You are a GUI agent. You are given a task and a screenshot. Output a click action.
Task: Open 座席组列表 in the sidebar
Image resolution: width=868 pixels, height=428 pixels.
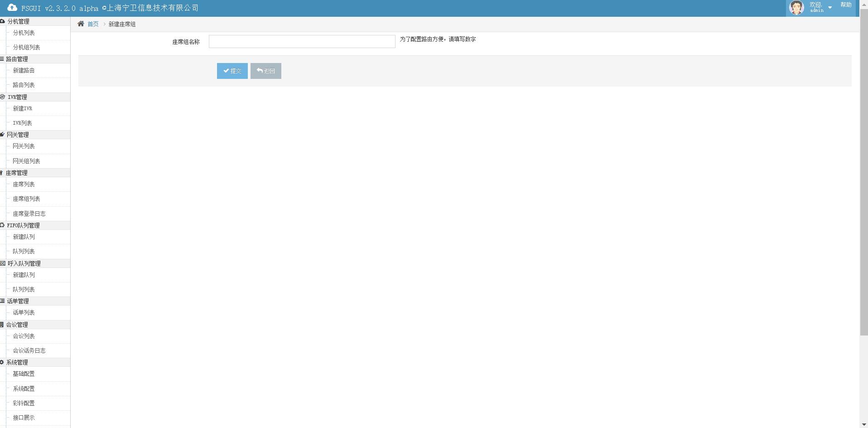26,199
